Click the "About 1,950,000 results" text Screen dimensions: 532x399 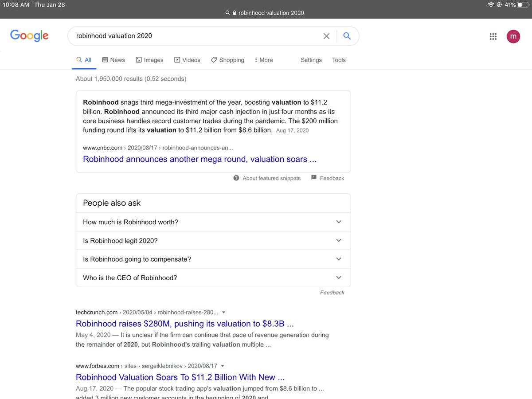tap(131, 79)
